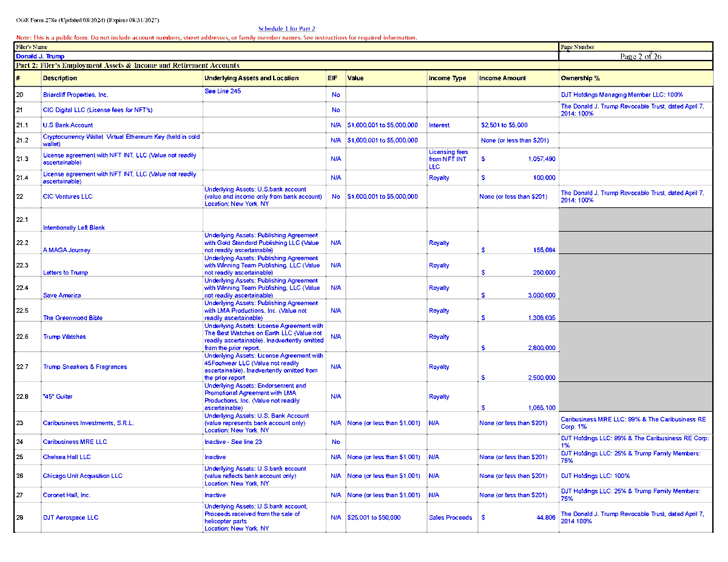The image size is (728, 562).
Task: Select the '"45" Guitar' description
Action: click(58, 397)
